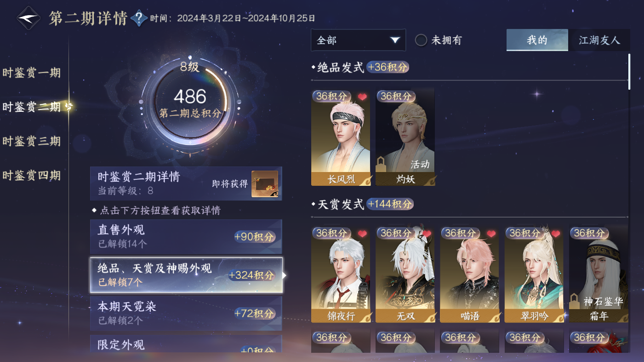Open the 全部 filter dropdown

tap(358, 40)
